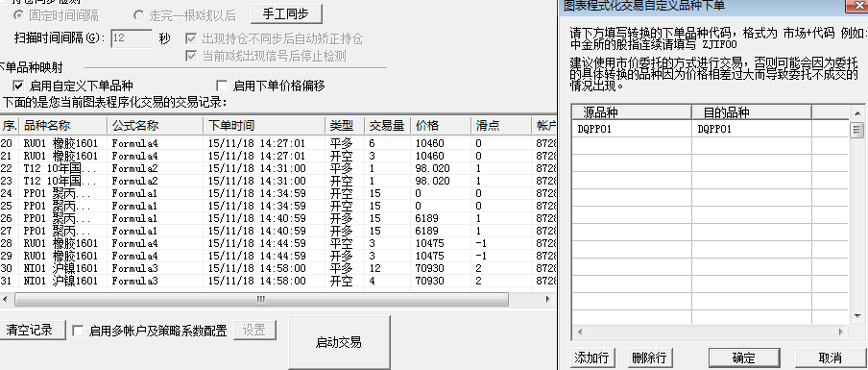Click the 源品种 column header

632,112
